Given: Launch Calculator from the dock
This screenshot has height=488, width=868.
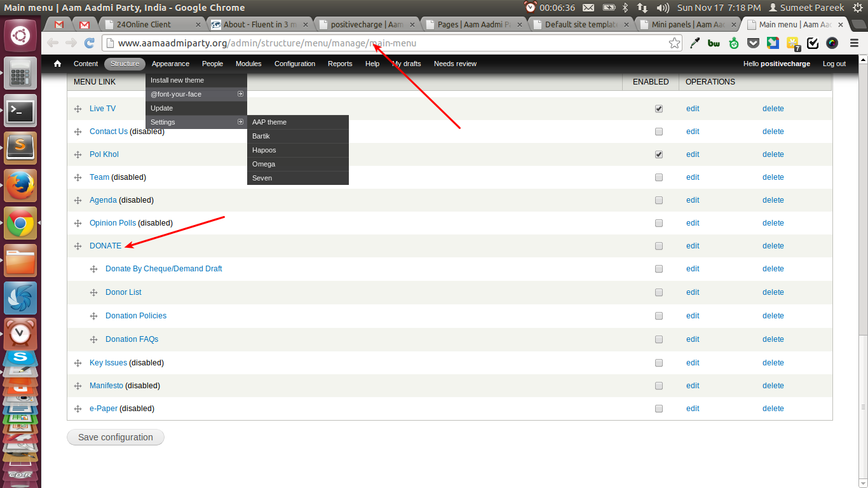Looking at the screenshot, I should coord(20,73).
